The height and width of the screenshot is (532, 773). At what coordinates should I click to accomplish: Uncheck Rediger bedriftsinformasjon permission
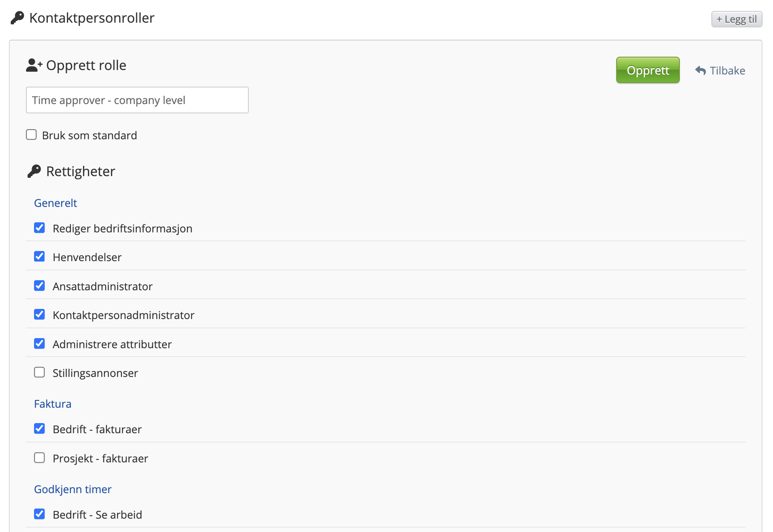(x=39, y=228)
